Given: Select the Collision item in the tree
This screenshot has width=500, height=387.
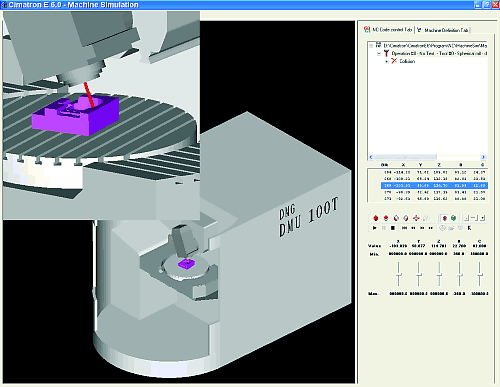Looking at the screenshot, I should coord(407,61).
